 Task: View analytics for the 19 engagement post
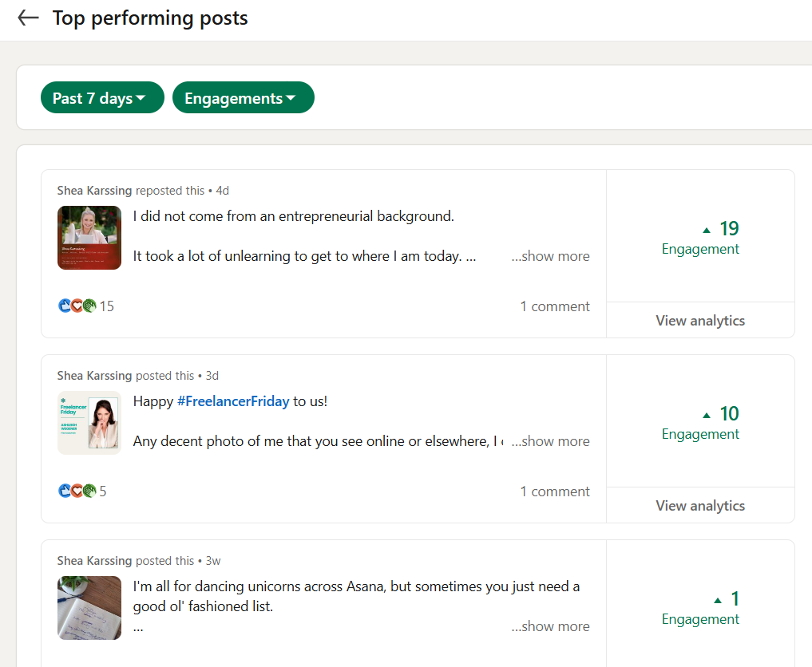700,321
